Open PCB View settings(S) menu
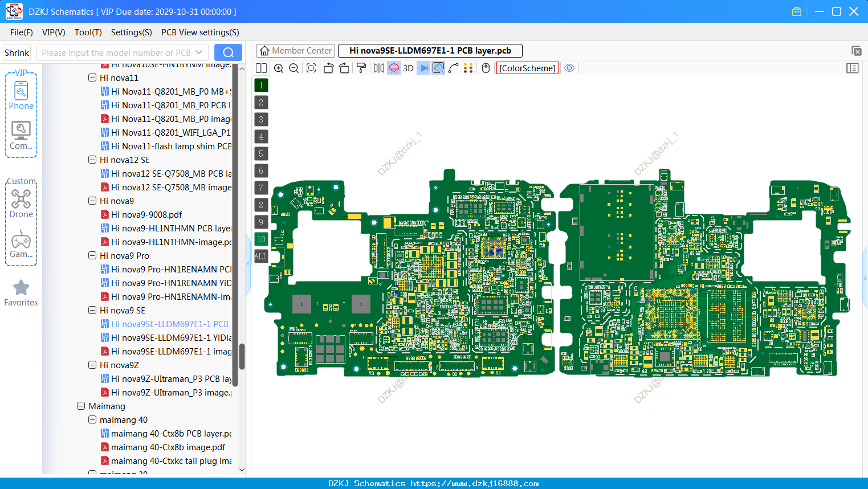 (200, 32)
